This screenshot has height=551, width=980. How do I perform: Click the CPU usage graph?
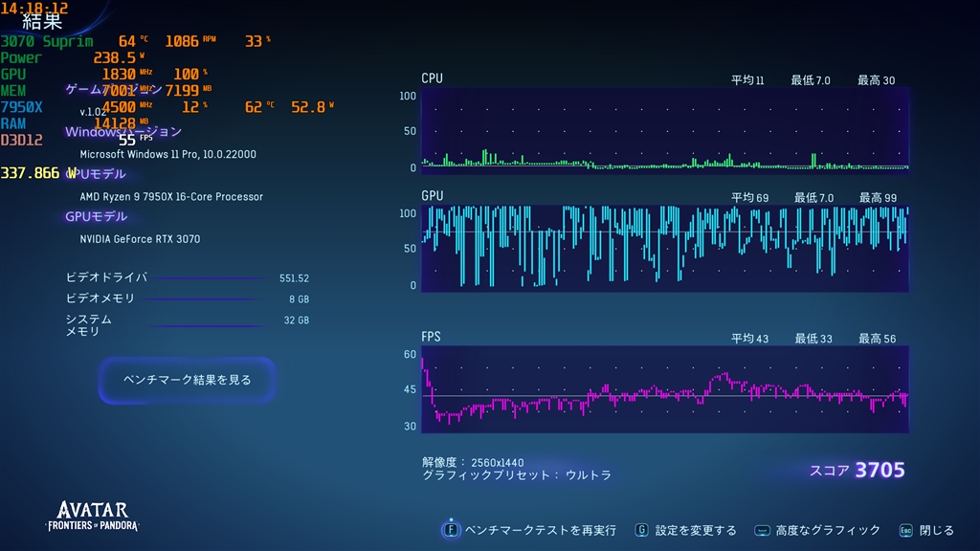pyautogui.click(x=665, y=130)
